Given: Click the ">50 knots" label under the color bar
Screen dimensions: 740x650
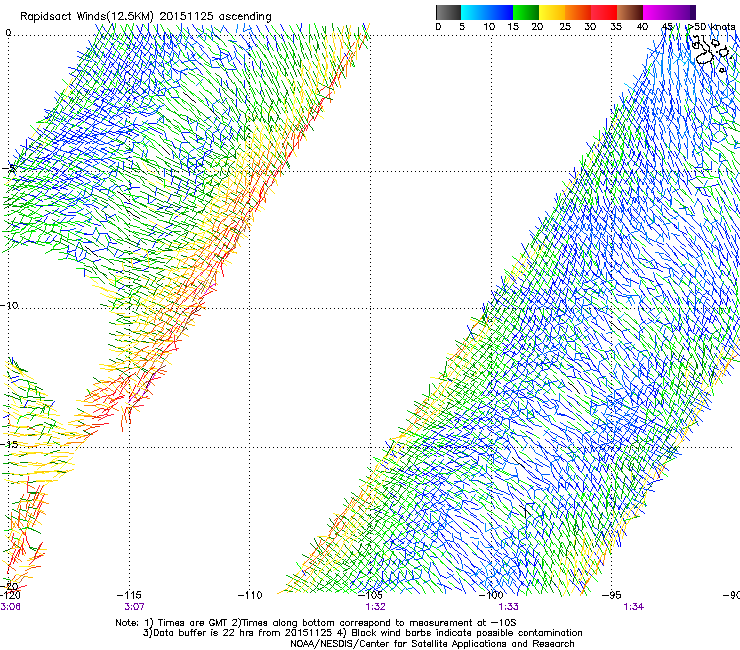Looking at the screenshot, I should (x=711, y=27).
